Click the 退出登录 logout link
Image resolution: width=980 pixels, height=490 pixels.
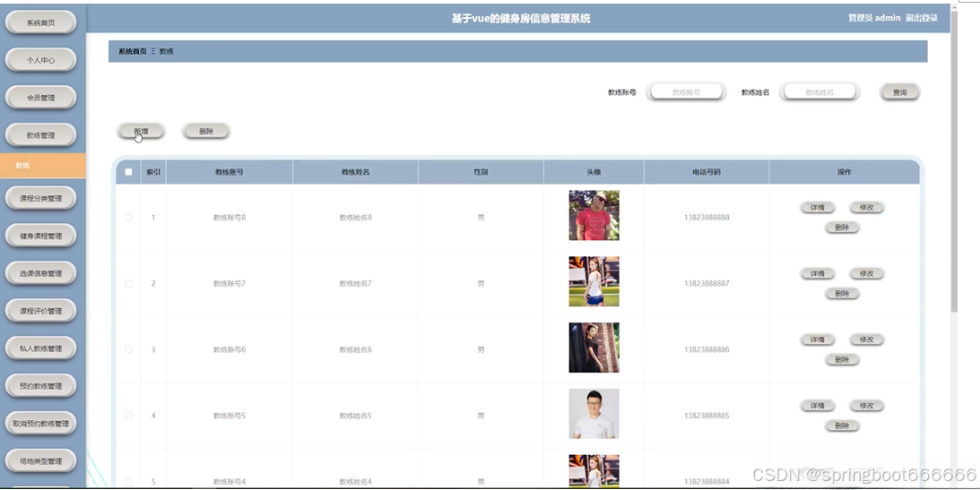point(921,18)
